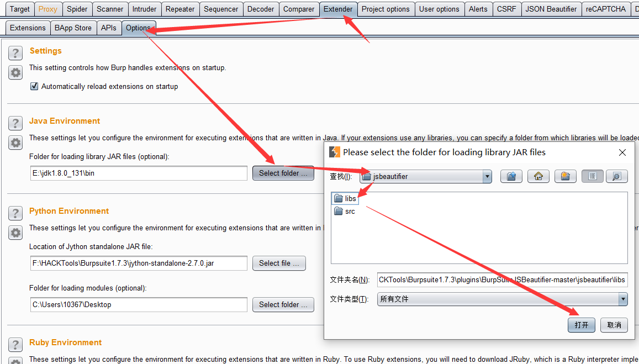Click Select file for Jython JAR
Screen dimensions: 639x364
[x=279, y=263]
